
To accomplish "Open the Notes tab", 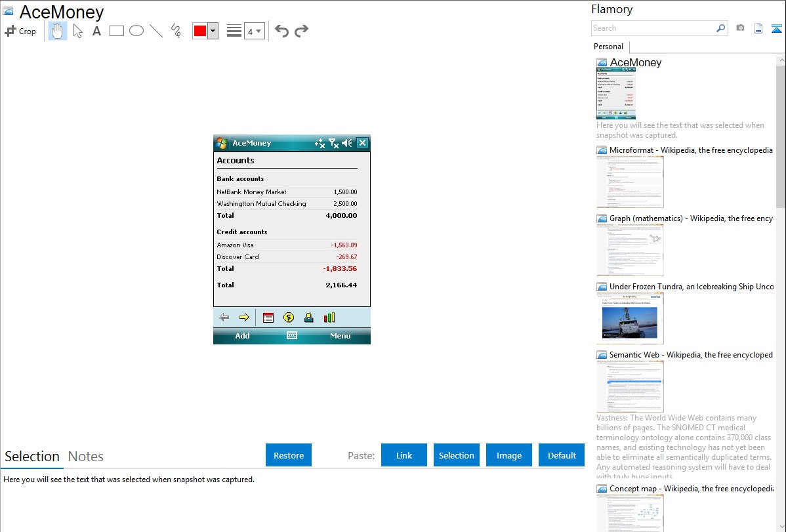I will (x=86, y=457).
